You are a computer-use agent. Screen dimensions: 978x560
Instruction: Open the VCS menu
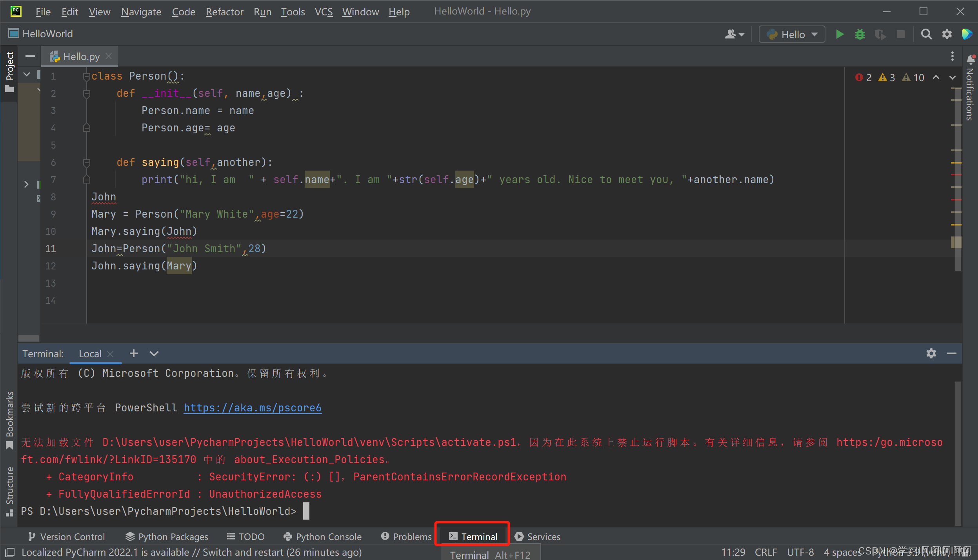click(x=324, y=12)
